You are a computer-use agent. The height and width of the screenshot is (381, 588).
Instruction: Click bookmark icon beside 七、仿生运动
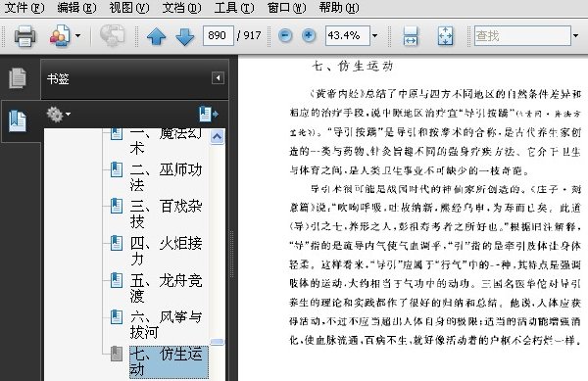click(117, 354)
